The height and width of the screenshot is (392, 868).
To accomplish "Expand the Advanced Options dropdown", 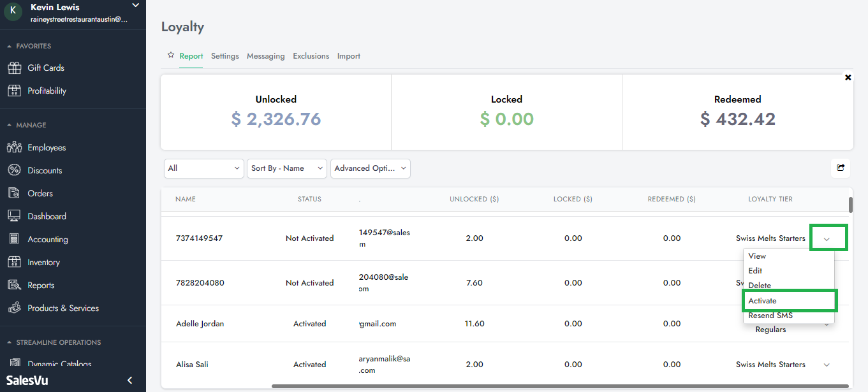I will click(x=370, y=168).
